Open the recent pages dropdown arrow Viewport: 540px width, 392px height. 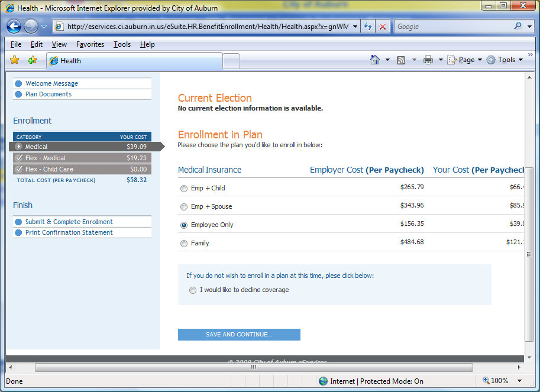tap(44, 27)
